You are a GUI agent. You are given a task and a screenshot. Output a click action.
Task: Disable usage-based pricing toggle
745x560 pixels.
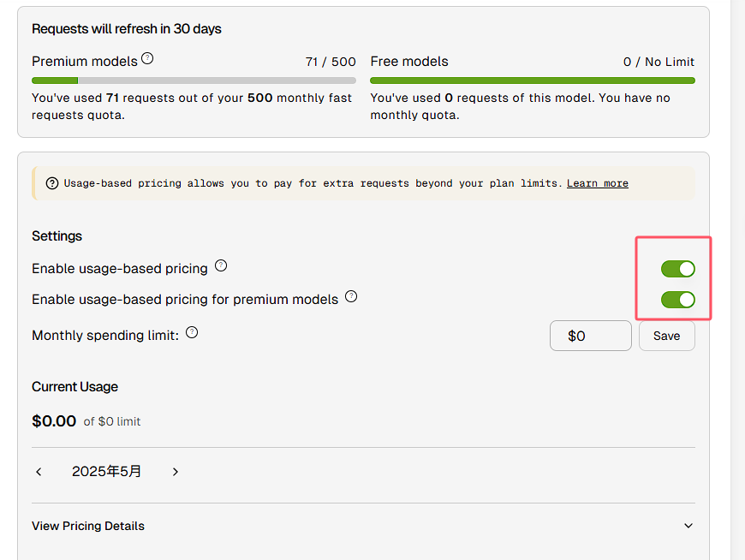point(678,269)
